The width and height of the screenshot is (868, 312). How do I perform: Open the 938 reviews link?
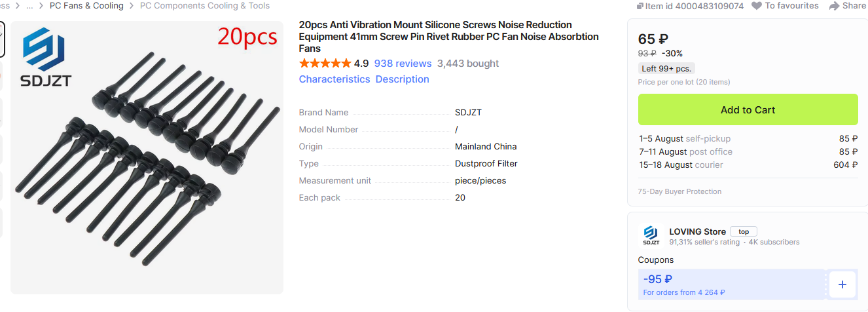point(403,64)
